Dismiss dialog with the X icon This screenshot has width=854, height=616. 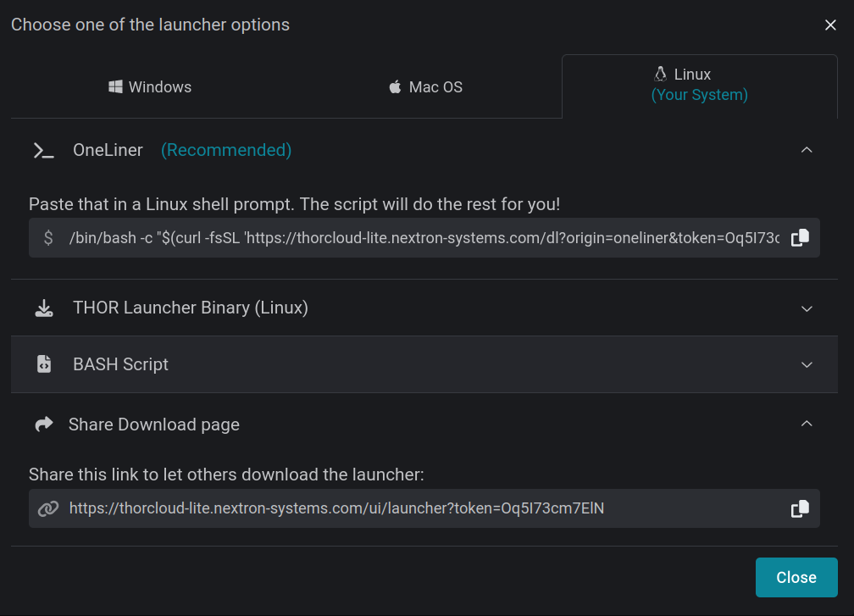tap(830, 25)
